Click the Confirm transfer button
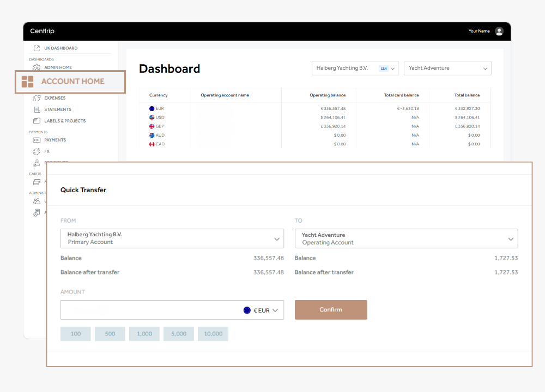Screen dimensions: 545x392 tap(331, 310)
